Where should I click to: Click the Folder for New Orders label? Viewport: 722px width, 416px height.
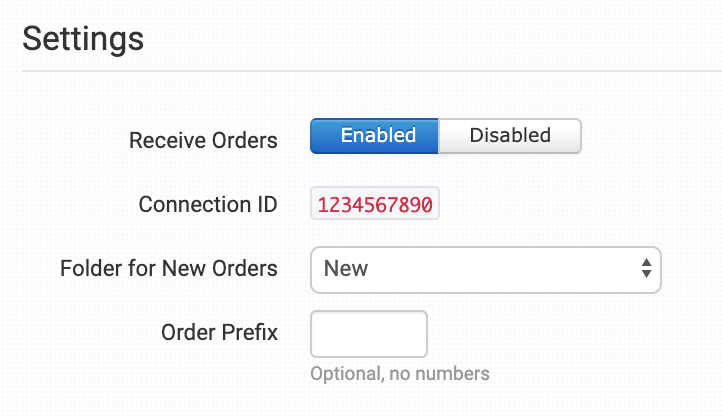[169, 269]
